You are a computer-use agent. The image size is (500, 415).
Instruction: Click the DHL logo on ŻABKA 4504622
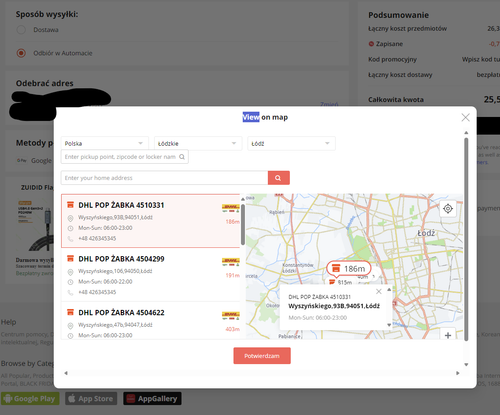point(231,316)
